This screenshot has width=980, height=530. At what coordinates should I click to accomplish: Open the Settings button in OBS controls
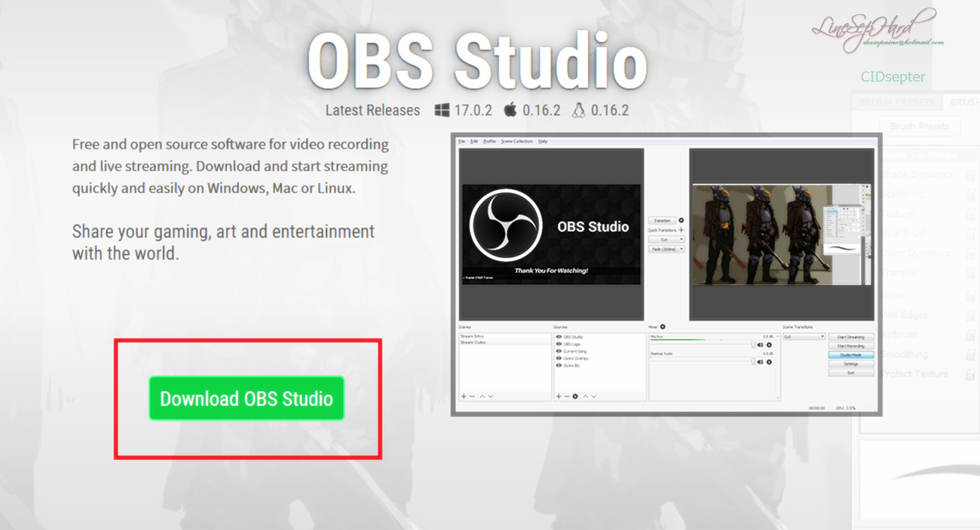pos(851,364)
